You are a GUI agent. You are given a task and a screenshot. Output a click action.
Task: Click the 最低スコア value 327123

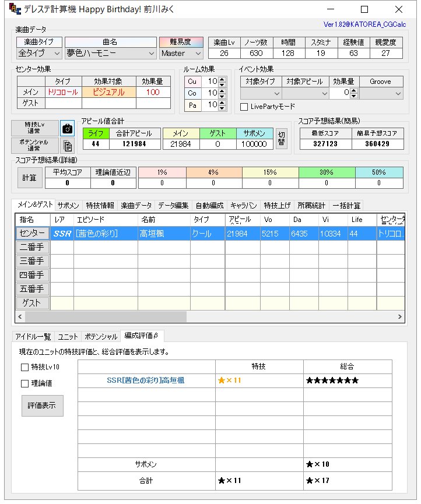pos(325,144)
